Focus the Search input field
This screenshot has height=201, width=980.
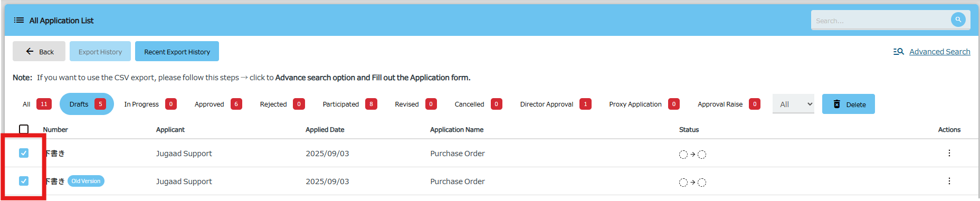coord(880,21)
